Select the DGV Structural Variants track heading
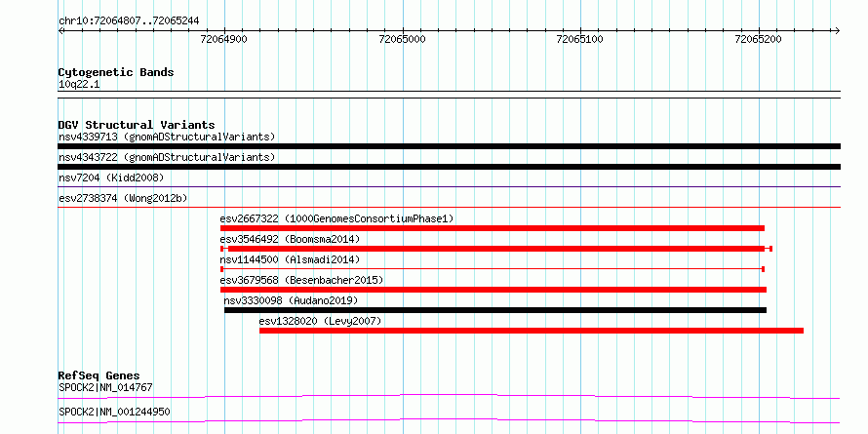The height and width of the screenshot is (434, 868). point(137,125)
